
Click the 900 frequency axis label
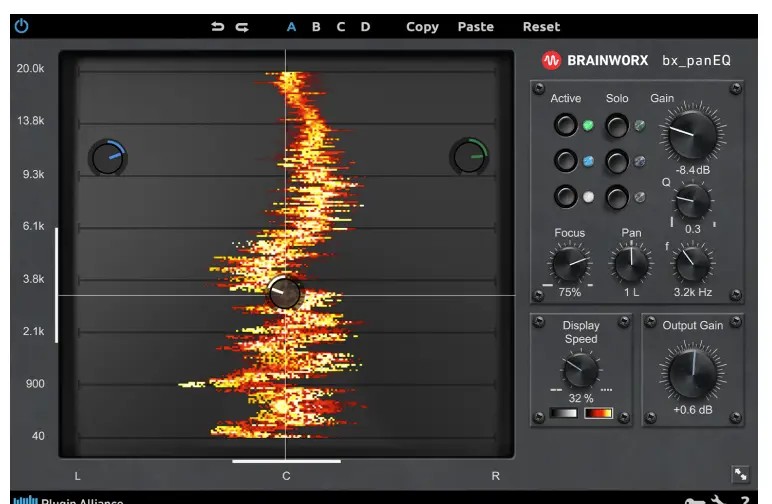point(35,384)
